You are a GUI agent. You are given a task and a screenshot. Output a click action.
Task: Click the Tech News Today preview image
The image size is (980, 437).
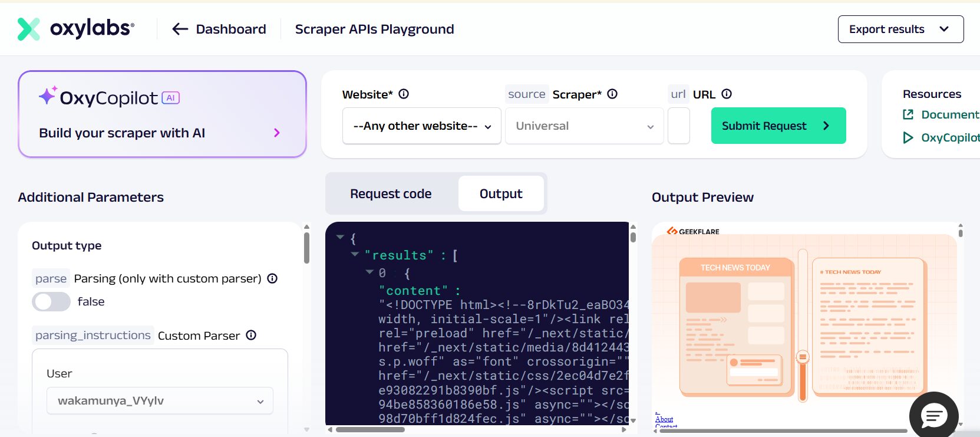coord(804,323)
